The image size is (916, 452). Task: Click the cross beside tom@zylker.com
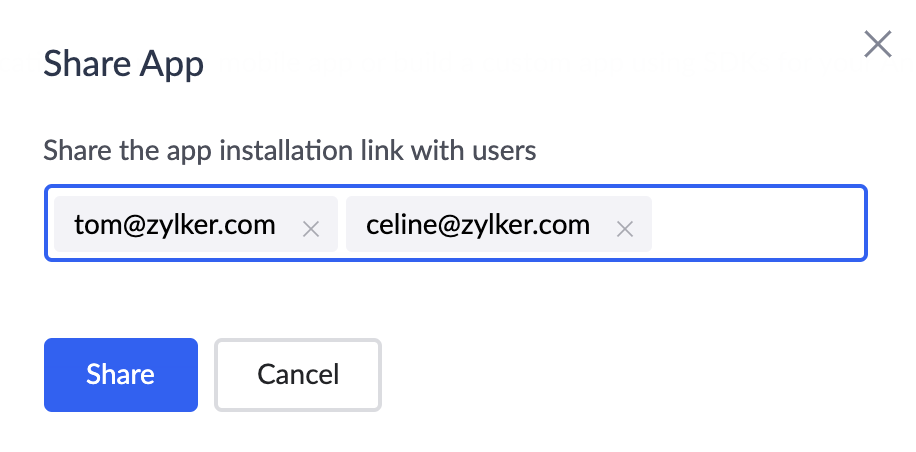point(311,229)
